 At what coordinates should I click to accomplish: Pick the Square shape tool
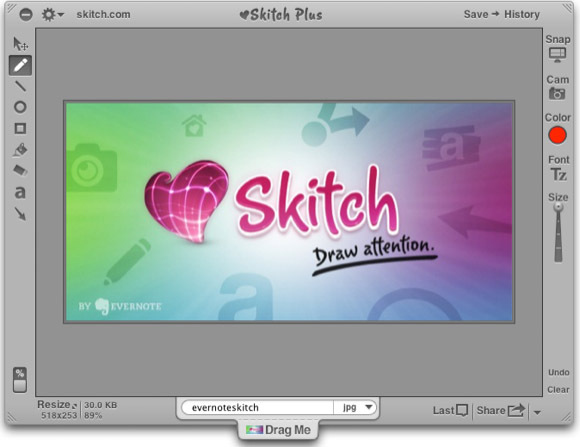(20, 128)
